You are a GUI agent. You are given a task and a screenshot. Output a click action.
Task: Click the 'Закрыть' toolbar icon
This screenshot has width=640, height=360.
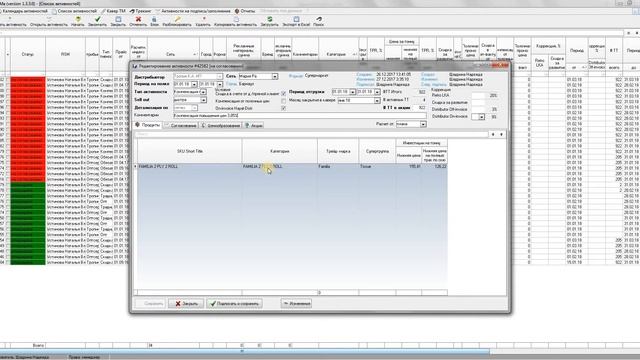pos(118,21)
